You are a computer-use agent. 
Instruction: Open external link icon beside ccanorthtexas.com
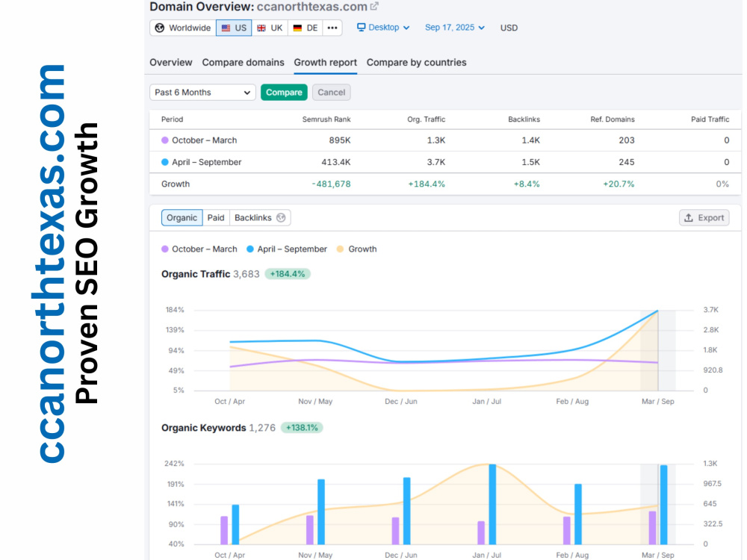[374, 6]
